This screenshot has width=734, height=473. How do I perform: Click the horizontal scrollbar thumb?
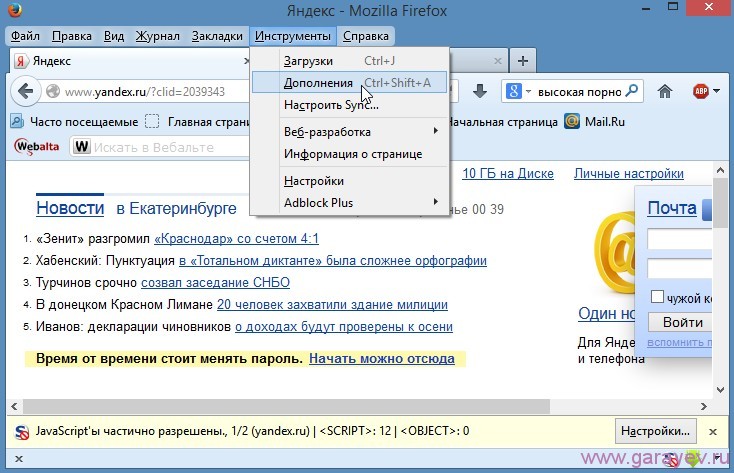pos(286,406)
